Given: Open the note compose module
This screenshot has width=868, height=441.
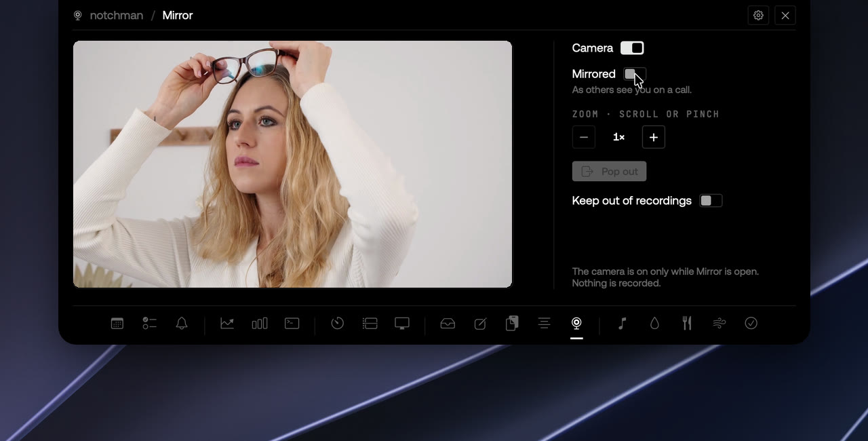Looking at the screenshot, I should 480,324.
